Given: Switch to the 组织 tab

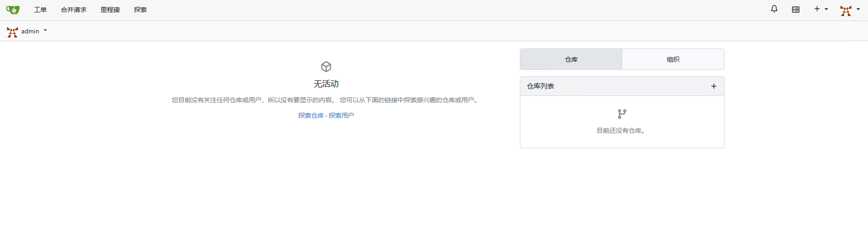Looking at the screenshot, I should pos(672,60).
